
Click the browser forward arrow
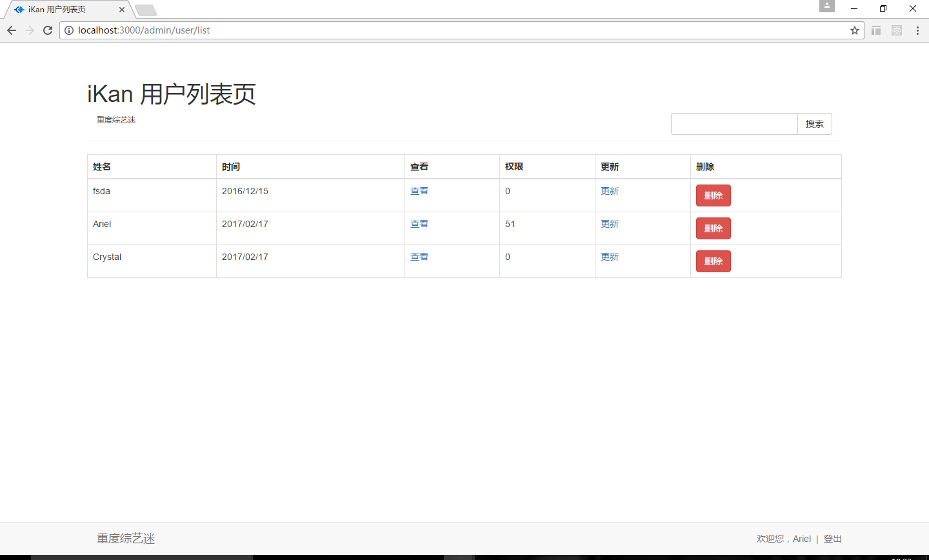pyautogui.click(x=30, y=30)
